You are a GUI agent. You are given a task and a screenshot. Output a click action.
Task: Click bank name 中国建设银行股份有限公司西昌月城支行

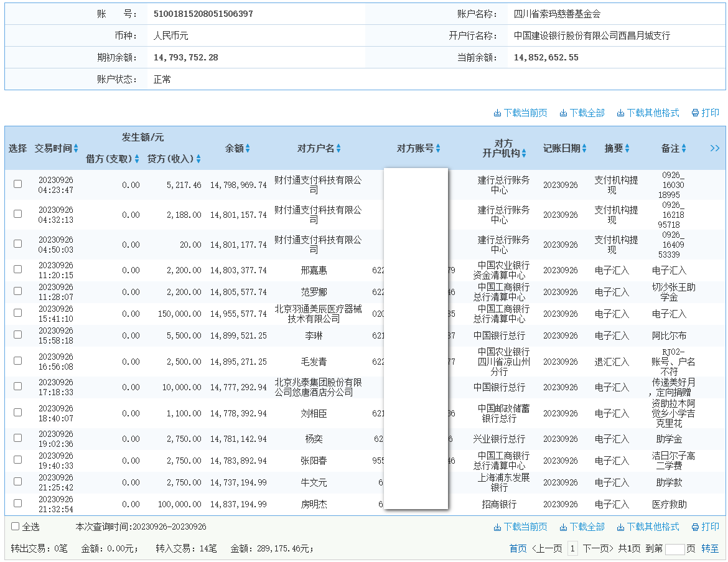pyautogui.click(x=592, y=35)
